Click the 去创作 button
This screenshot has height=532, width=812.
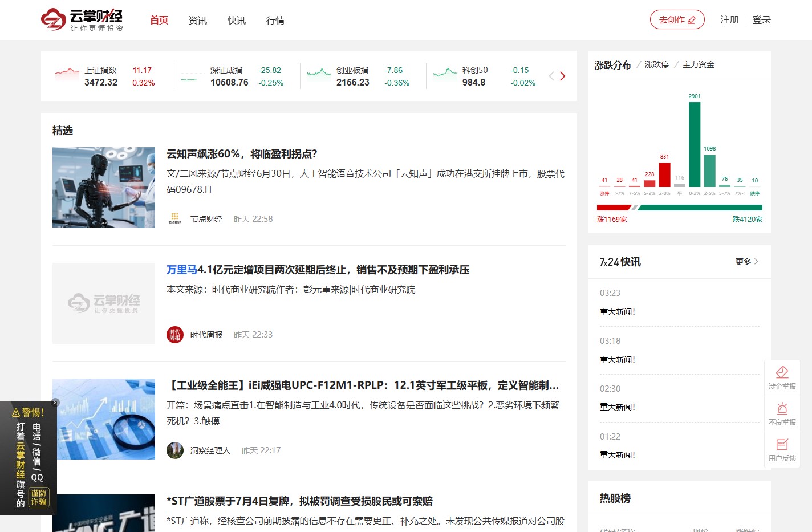pos(677,19)
